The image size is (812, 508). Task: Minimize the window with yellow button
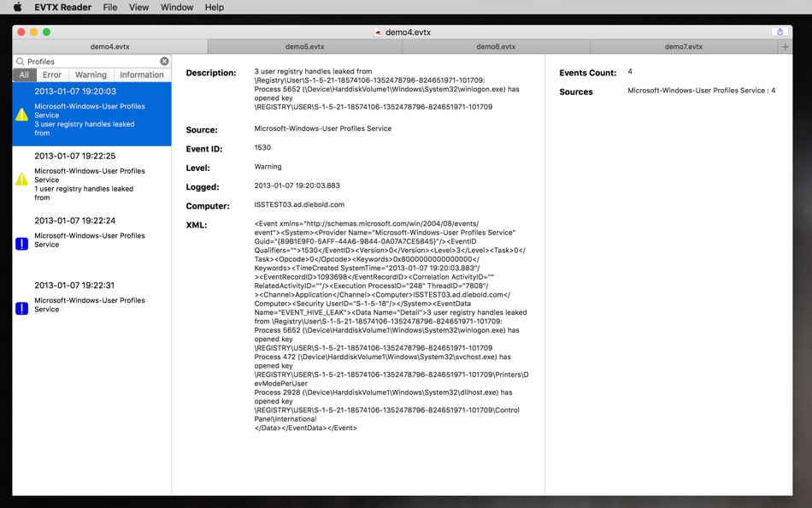[33, 32]
